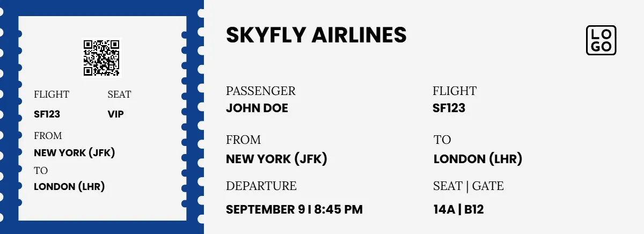
Task: Select the SEAT label on the stub
Action: click(x=119, y=94)
